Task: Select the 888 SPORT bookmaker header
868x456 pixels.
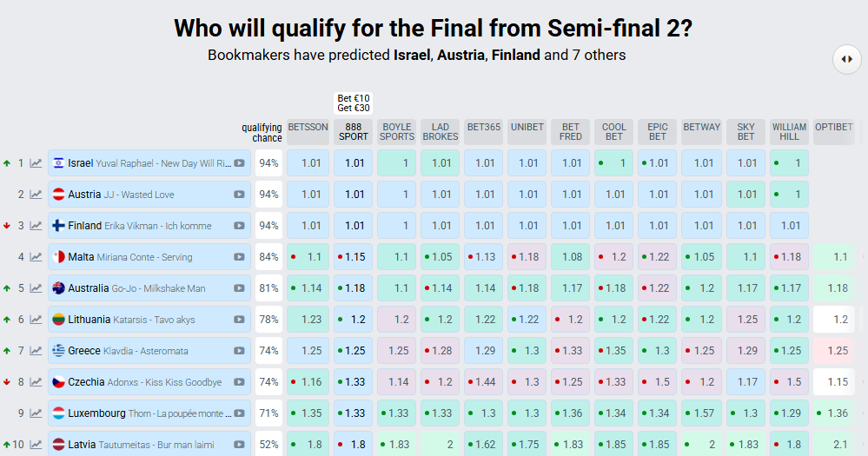Action: point(354,131)
